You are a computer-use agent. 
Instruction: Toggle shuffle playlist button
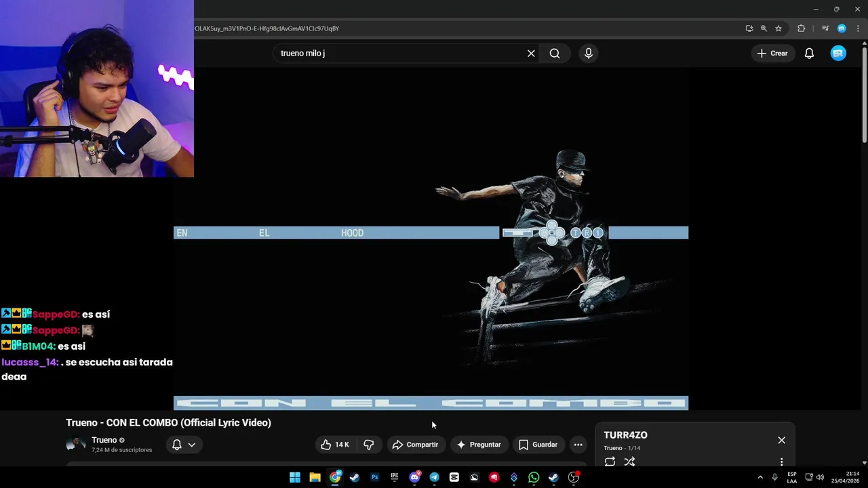click(629, 462)
